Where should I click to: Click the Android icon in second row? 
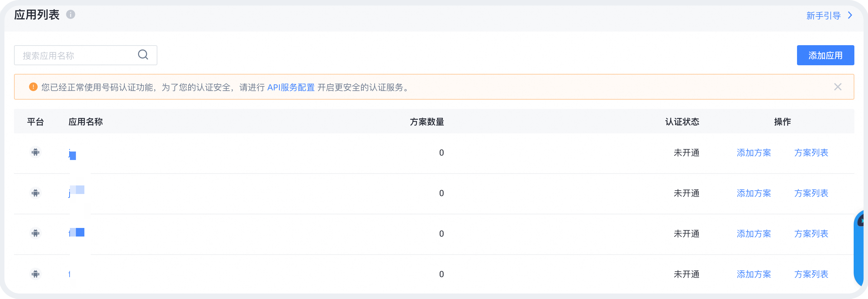[x=35, y=193]
